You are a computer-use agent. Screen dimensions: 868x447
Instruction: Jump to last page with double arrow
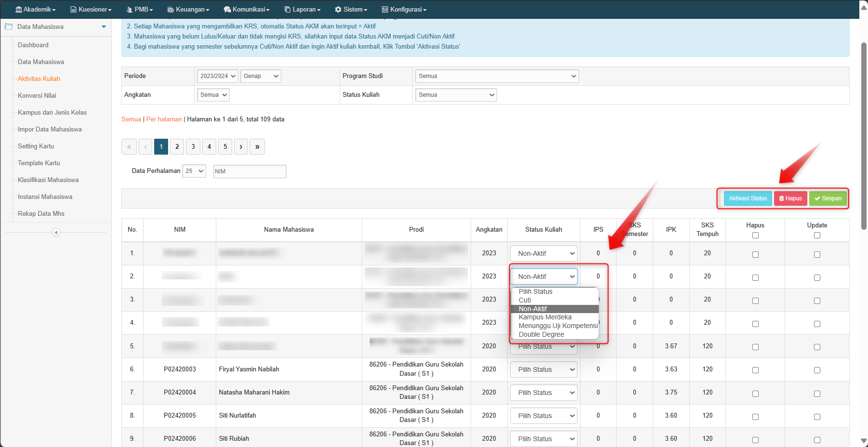click(x=257, y=147)
